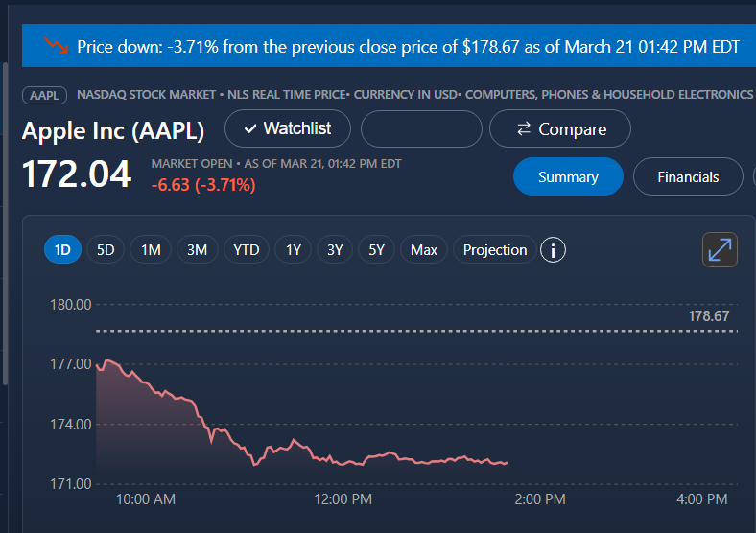Click the MARKET OPEN status text
The height and width of the screenshot is (533, 756).
(192, 163)
